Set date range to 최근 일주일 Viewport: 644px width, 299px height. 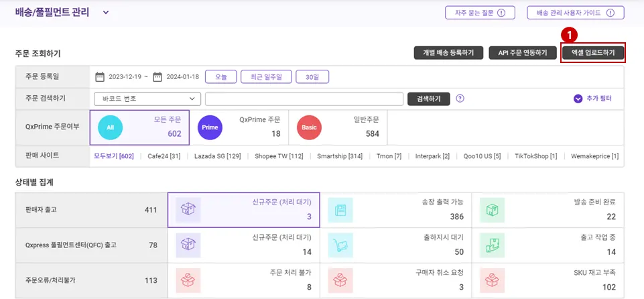[267, 77]
